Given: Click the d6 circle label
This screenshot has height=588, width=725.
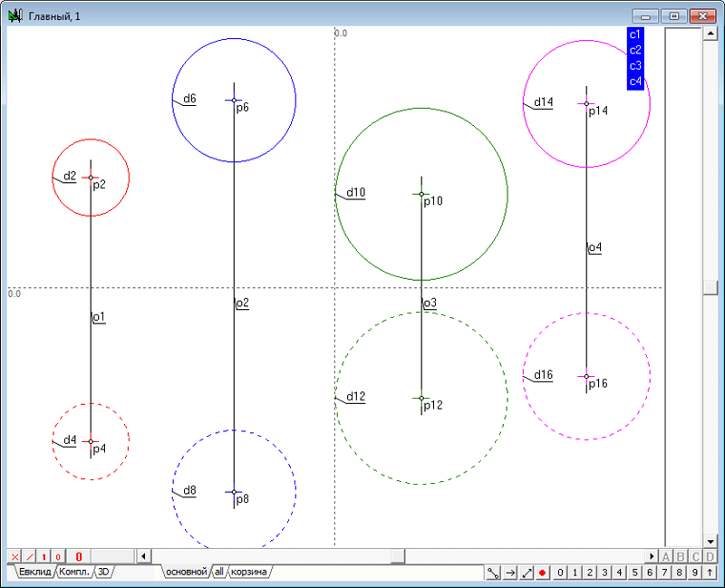Looking at the screenshot, I should coord(189,99).
